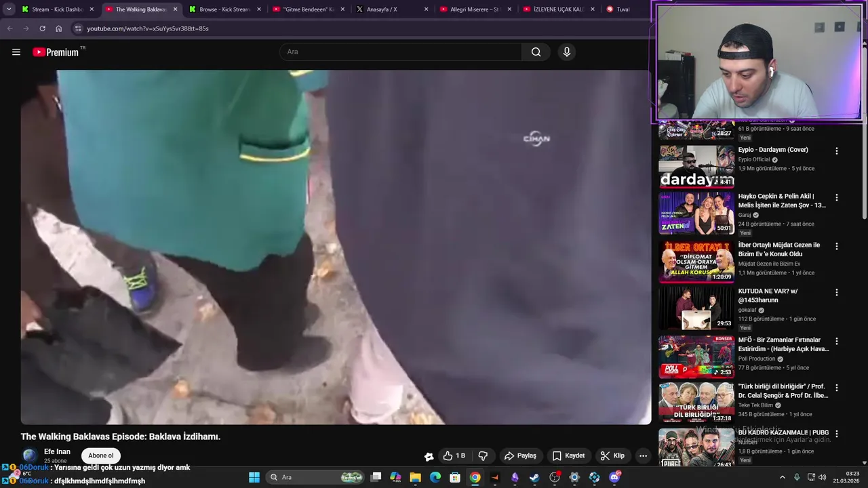Open the Windows Start menu
This screenshot has width=868, height=488.
point(254,477)
